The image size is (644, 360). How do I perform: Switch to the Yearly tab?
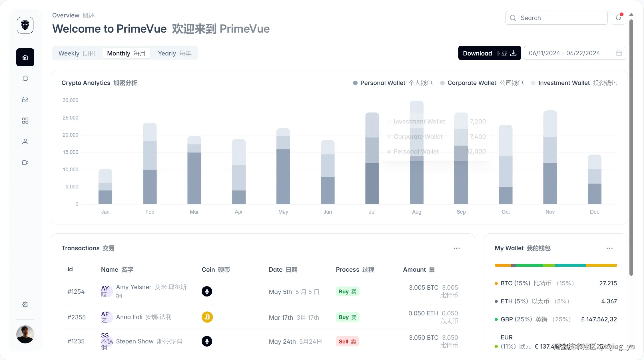(x=174, y=53)
